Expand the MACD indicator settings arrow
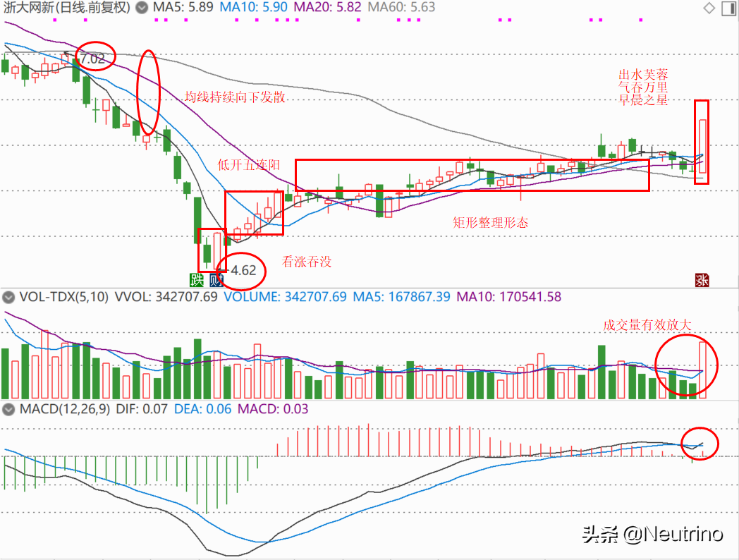Viewport: 739px width, 560px height. click(8, 409)
